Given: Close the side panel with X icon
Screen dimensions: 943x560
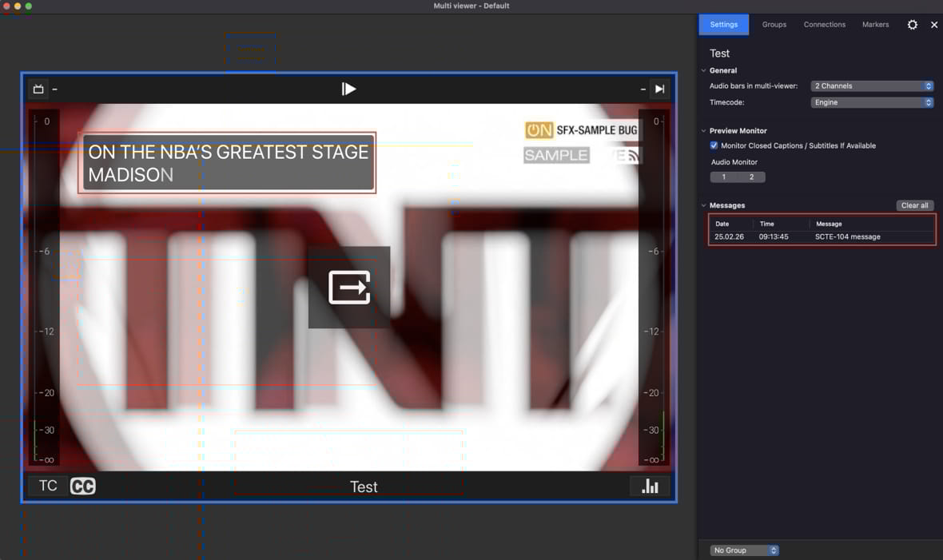Looking at the screenshot, I should (x=934, y=25).
